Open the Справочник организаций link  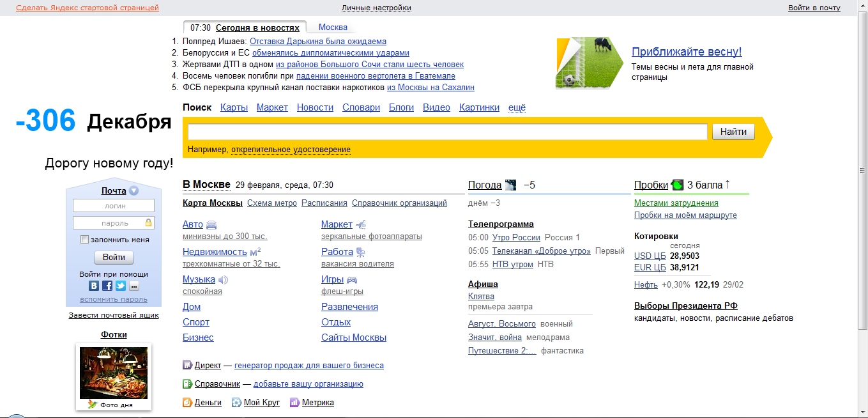(x=399, y=203)
